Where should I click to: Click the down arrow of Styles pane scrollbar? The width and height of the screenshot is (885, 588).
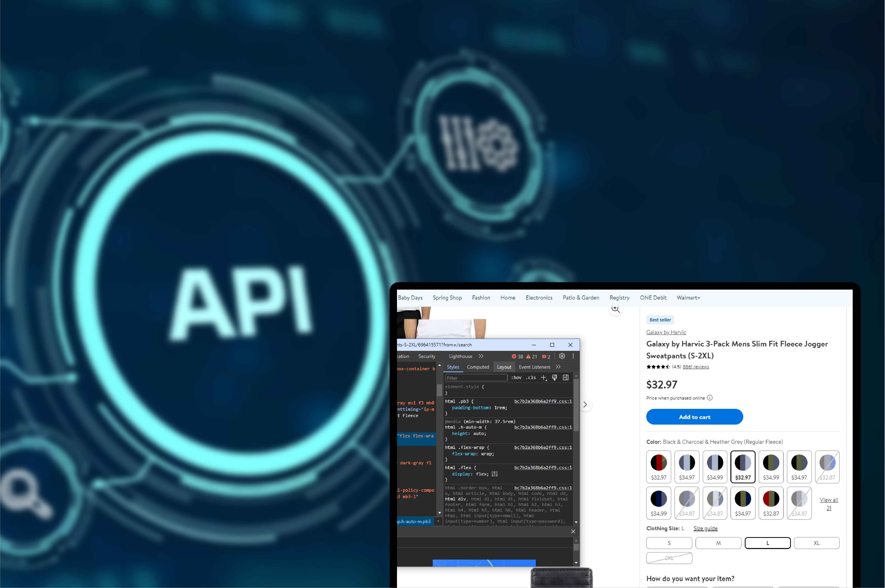[576, 522]
